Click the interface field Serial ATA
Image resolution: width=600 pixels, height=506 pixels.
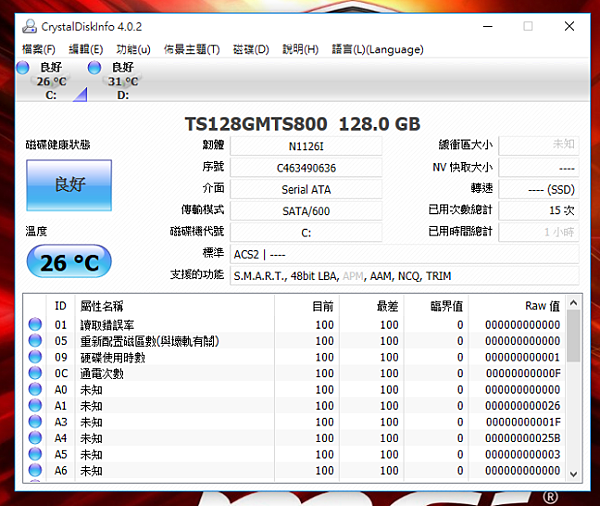point(306,189)
